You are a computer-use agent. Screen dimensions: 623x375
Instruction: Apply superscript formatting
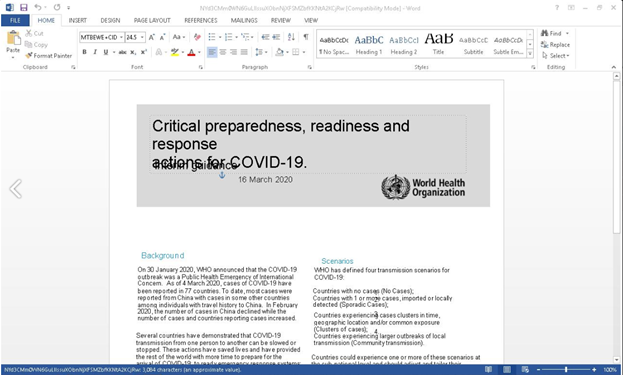coord(144,52)
